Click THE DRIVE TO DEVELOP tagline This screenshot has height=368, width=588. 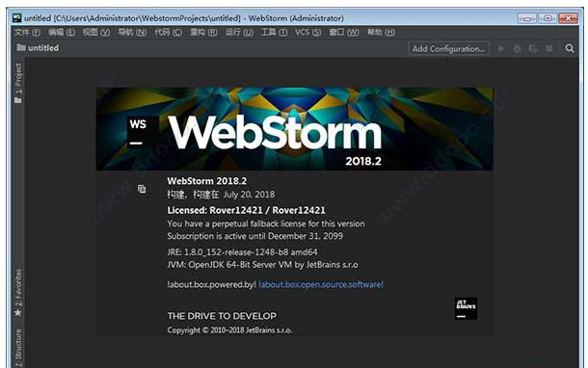tap(222, 316)
